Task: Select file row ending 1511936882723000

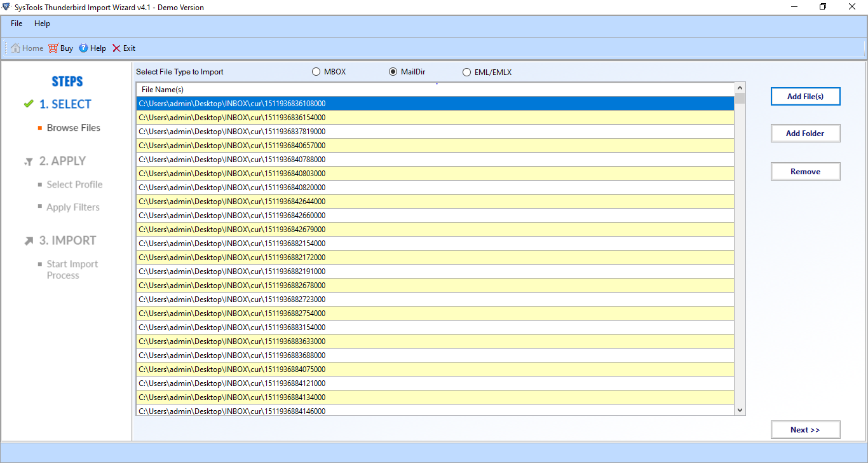Action: pyautogui.click(x=435, y=300)
